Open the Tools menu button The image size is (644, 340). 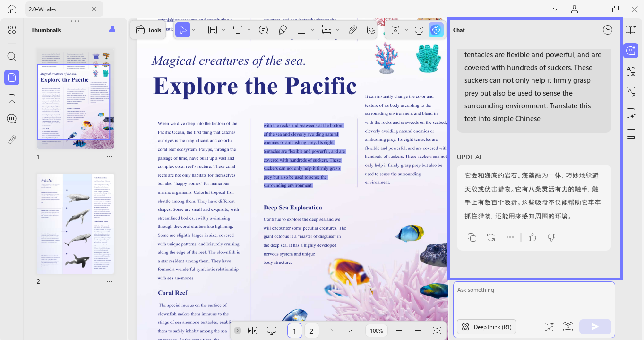(148, 30)
